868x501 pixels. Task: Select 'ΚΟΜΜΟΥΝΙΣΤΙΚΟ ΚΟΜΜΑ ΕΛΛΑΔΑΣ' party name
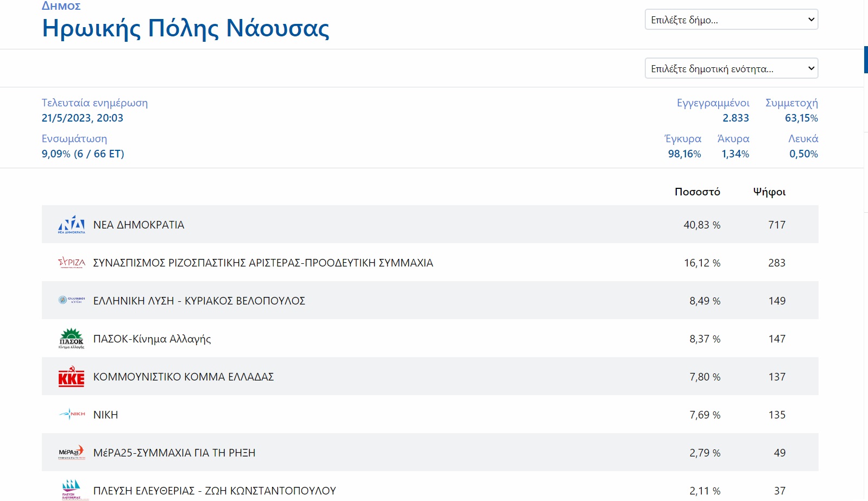(183, 377)
